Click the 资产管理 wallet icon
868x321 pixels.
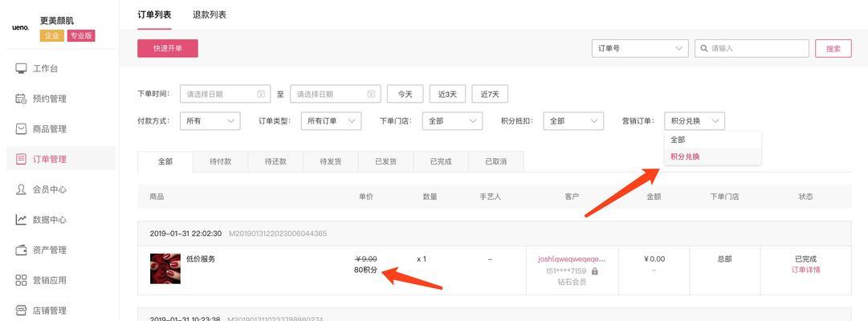point(21,250)
